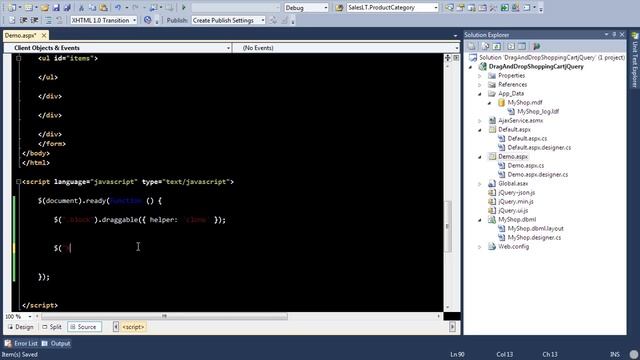Click the editor horizontal scrollbar thumb

[164, 316]
